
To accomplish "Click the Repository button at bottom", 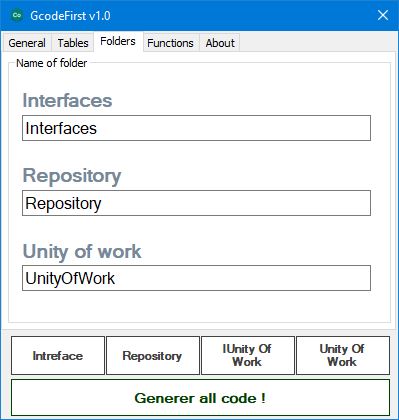I will point(153,356).
